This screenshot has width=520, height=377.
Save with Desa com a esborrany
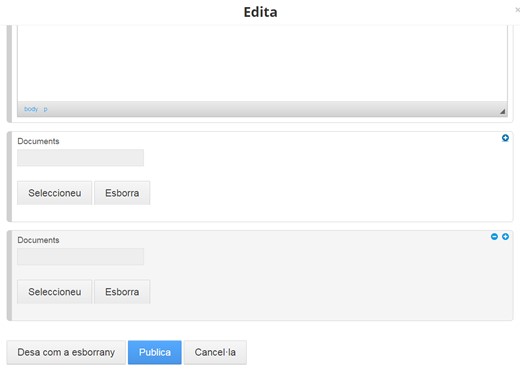coord(66,352)
